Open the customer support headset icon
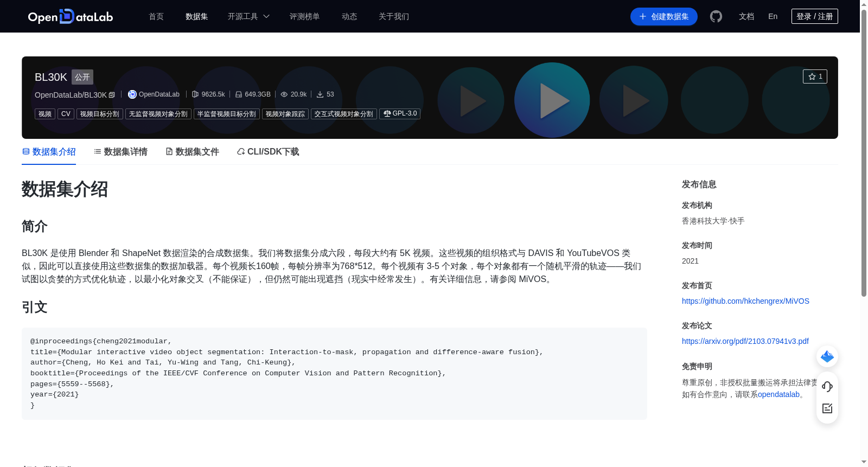Image resolution: width=868 pixels, height=467 pixels. click(x=827, y=387)
